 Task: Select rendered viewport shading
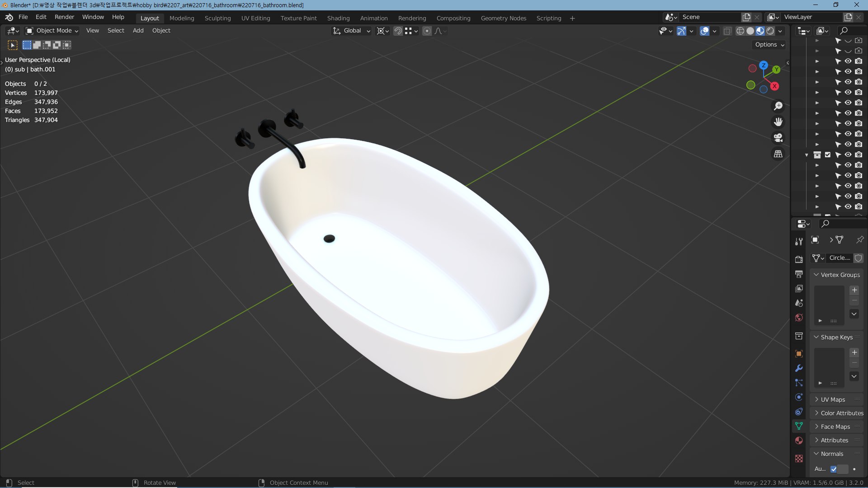pyautogui.click(x=770, y=31)
